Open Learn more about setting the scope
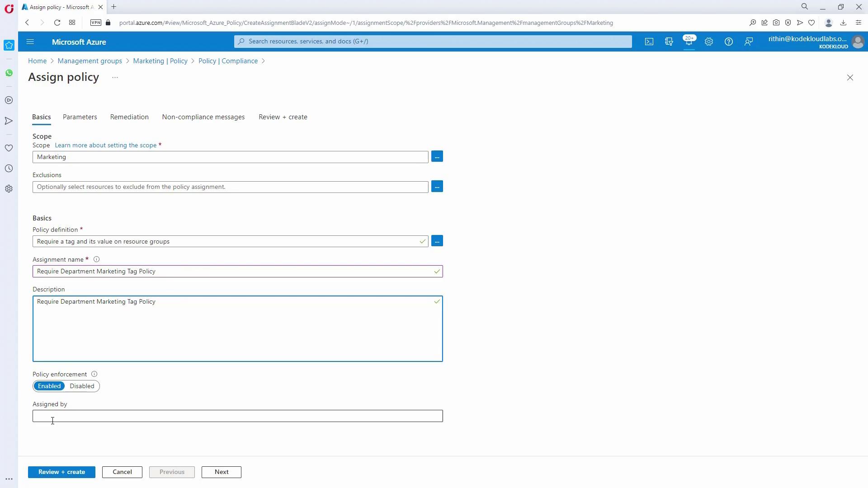This screenshot has height=488, width=868. coord(105,145)
